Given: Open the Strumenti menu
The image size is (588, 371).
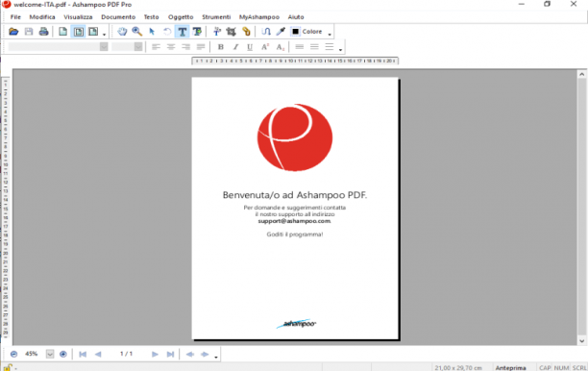Looking at the screenshot, I should pyautogui.click(x=216, y=17).
